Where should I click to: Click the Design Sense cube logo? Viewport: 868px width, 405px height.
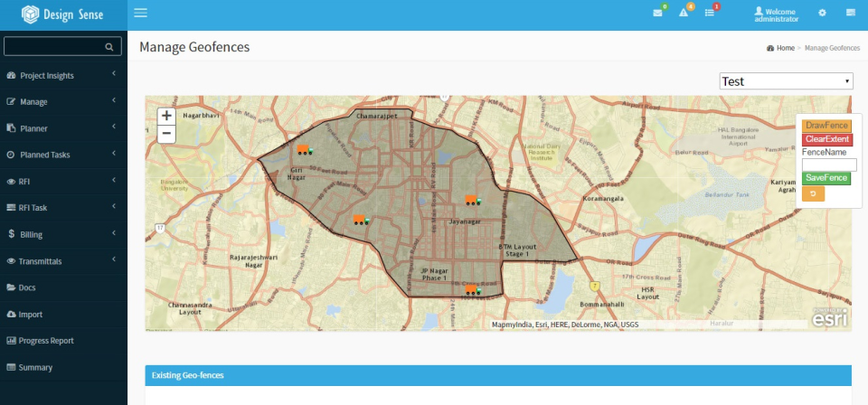point(31,14)
